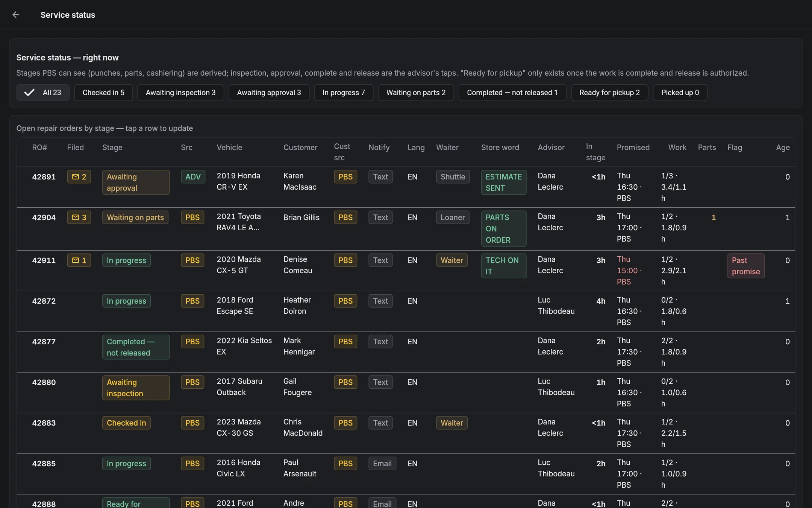This screenshot has height=508, width=812.
Task: Select RO number 42872
Action: [44, 301]
